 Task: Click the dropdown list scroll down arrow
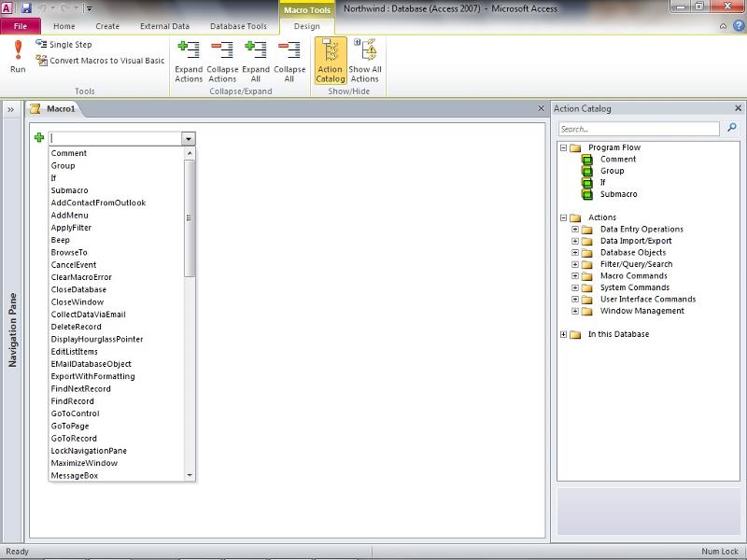click(190, 475)
